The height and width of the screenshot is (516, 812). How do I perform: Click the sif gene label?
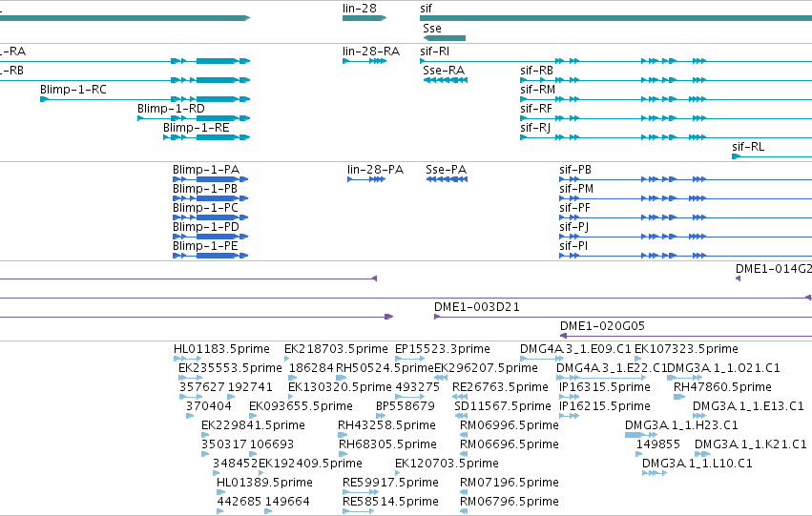tap(426, 9)
